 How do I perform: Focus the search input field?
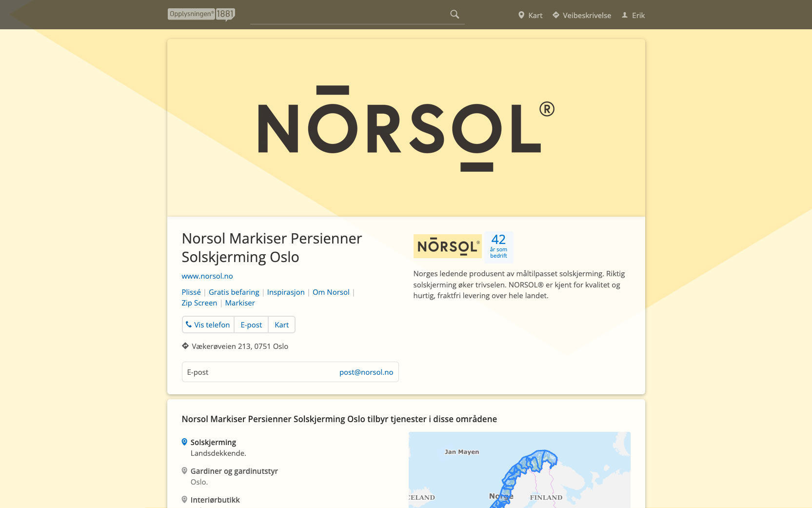[x=349, y=15]
